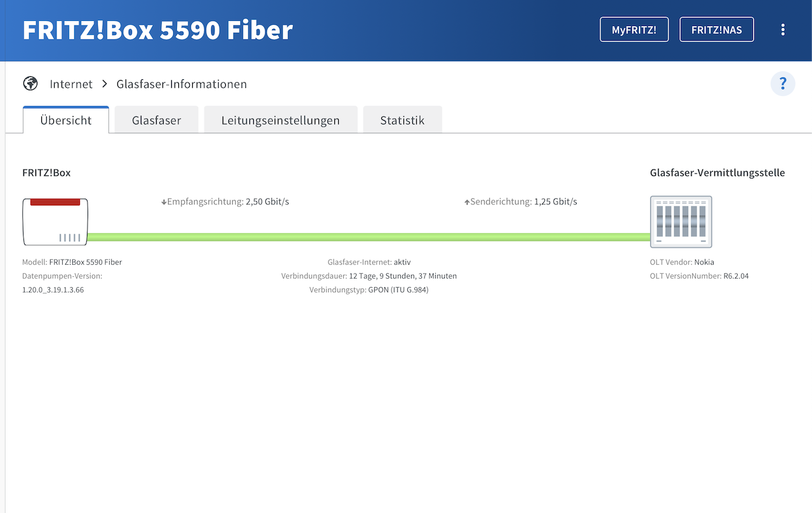Click the green fiber connection line
The height and width of the screenshot is (513, 812).
click(368, 237)
